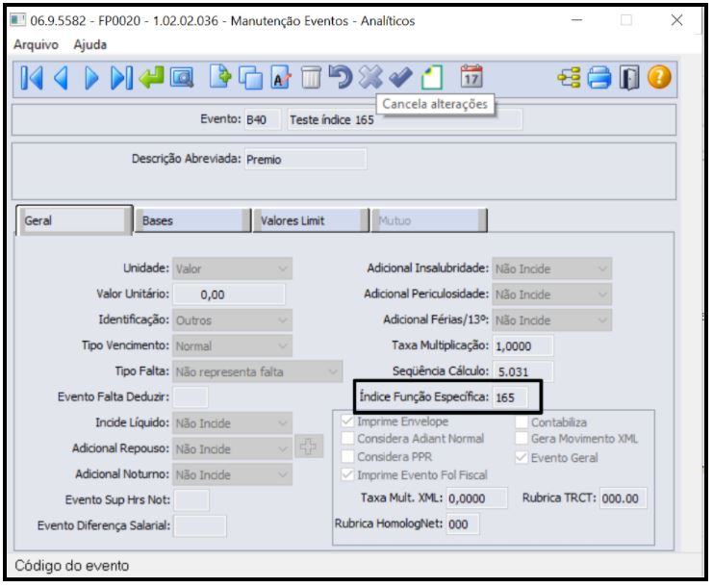Viewport: 713px width, 588px height.
Task: Confirm changes with the checkmark icon
Action: pos(400,77)
